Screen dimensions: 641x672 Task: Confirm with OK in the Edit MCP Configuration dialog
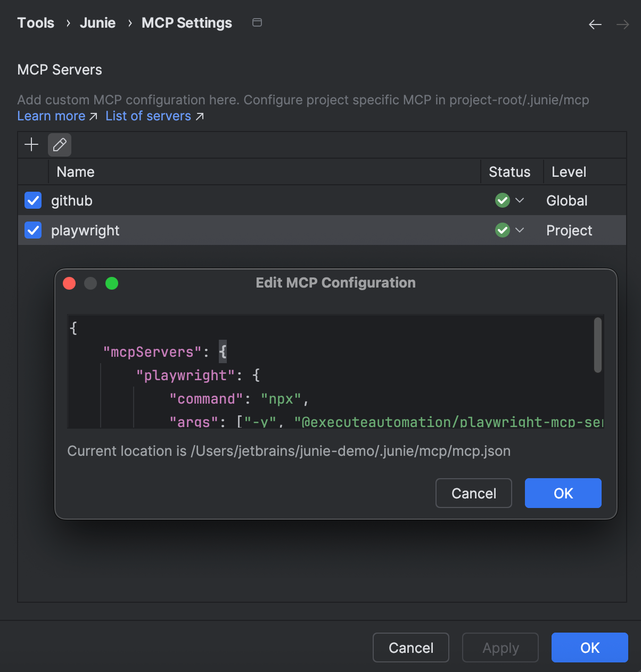click(x=563, y=493)
